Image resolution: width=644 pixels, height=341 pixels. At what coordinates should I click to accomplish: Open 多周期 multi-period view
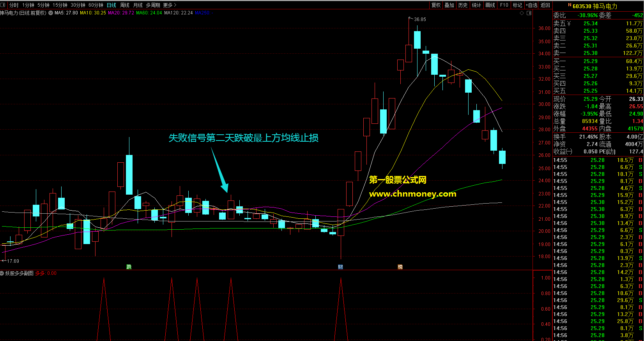[153, 5]
